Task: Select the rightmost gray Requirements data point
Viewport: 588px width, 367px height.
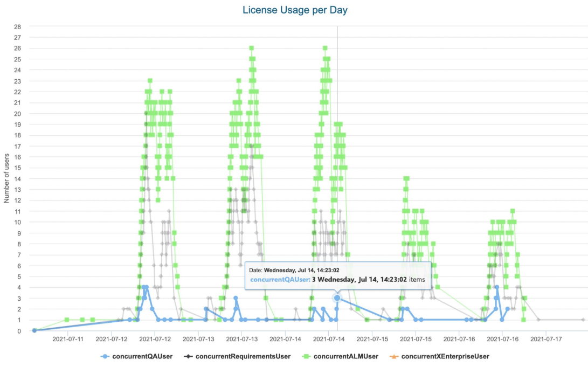Action: [583, 320]
